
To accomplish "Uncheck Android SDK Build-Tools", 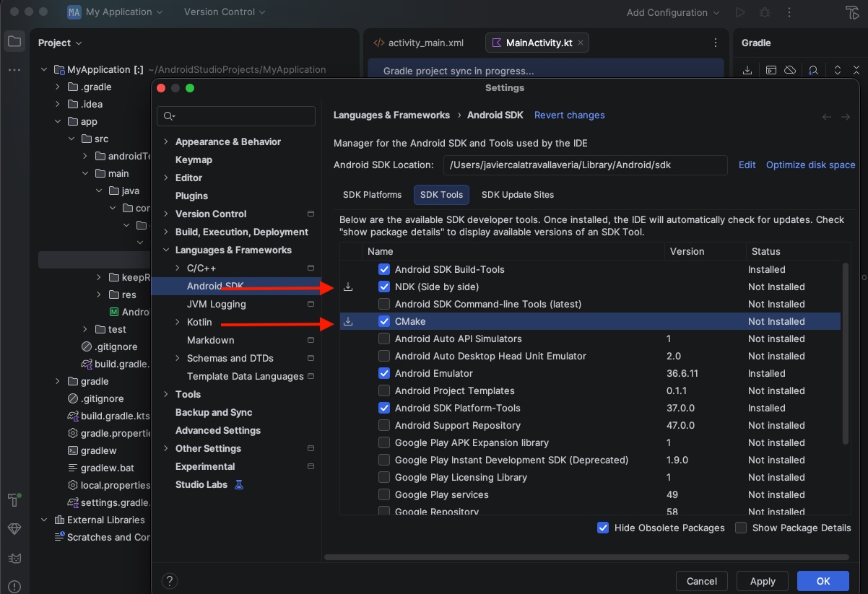I will (x=384, y=269).
